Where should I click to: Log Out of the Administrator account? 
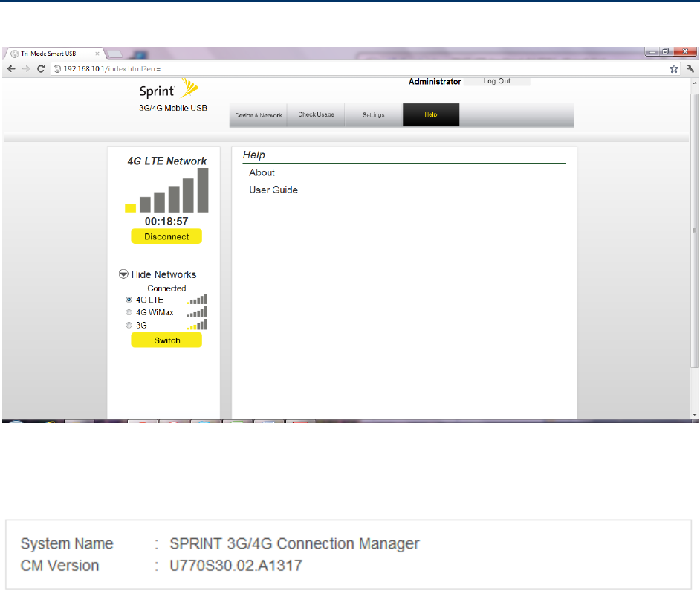pyautogui.click(x=497, y=81)
